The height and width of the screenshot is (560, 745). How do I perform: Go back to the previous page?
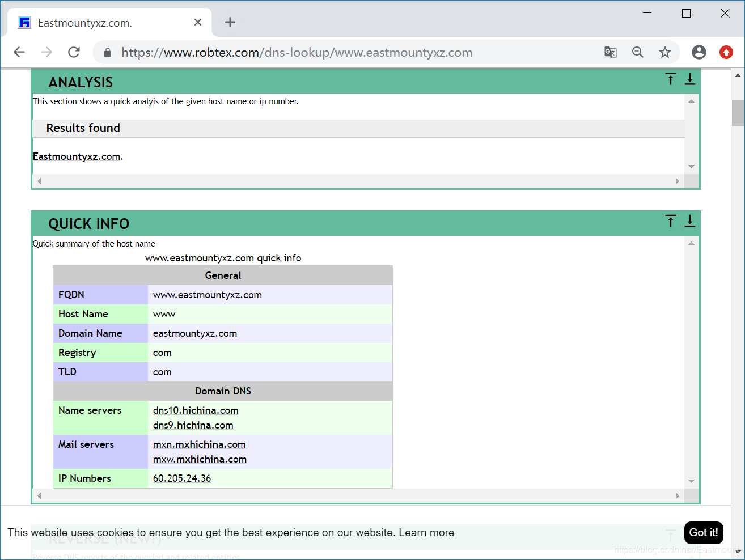point(19,52)
